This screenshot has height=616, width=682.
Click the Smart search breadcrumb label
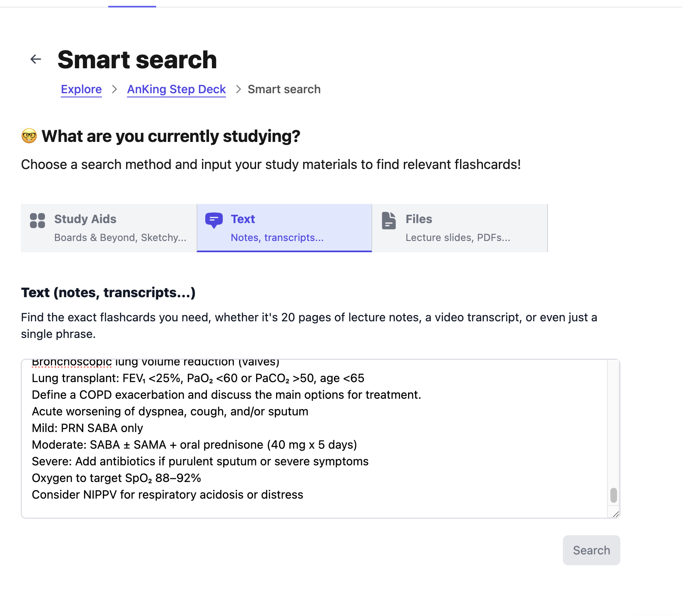tap(284, 89)
